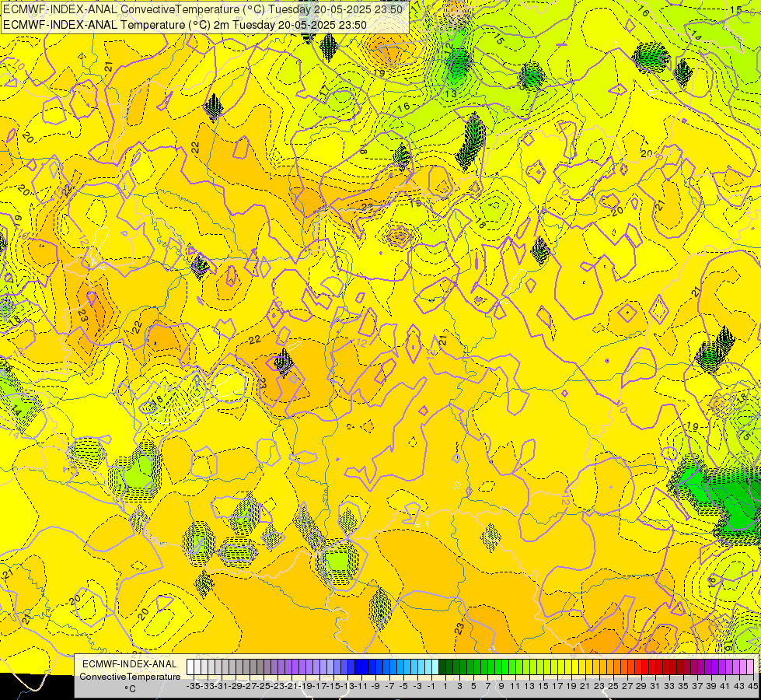
Task: Pick the yellow swatch above 17
Action: click(554, 667)
